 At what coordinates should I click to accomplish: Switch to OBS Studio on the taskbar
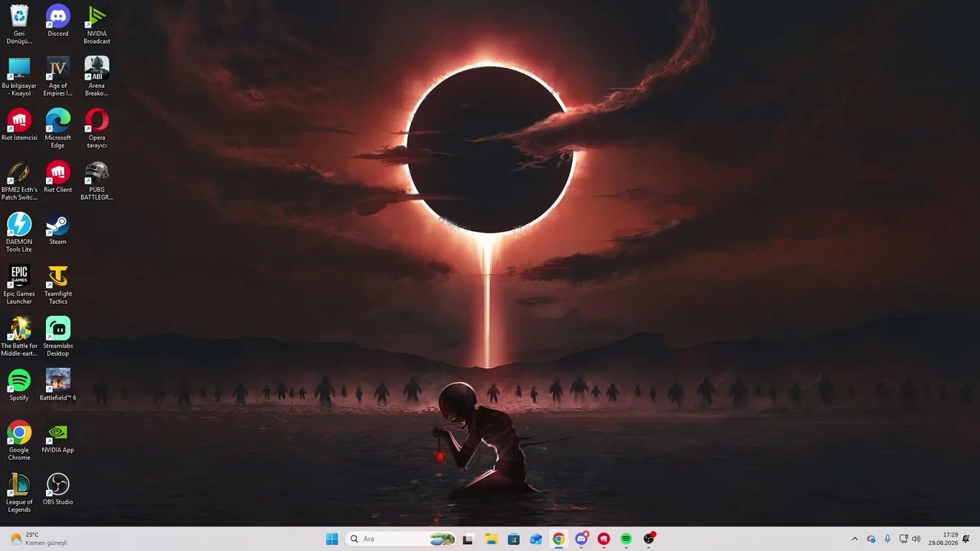tap(649, 539)
